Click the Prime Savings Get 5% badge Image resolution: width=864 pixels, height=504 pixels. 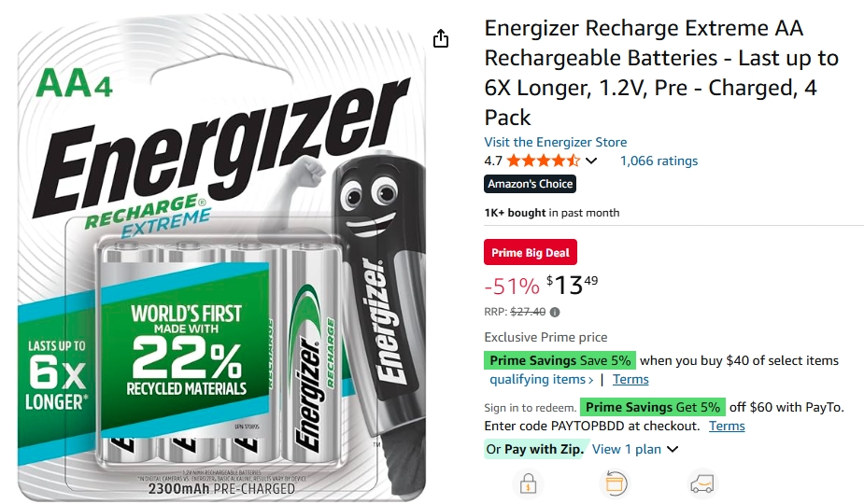click(x=653, y=407)
